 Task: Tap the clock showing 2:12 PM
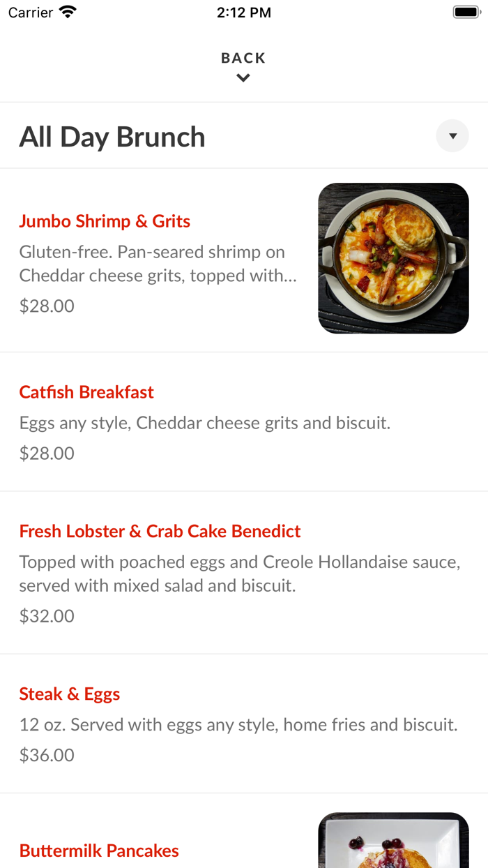coord(244,12)
